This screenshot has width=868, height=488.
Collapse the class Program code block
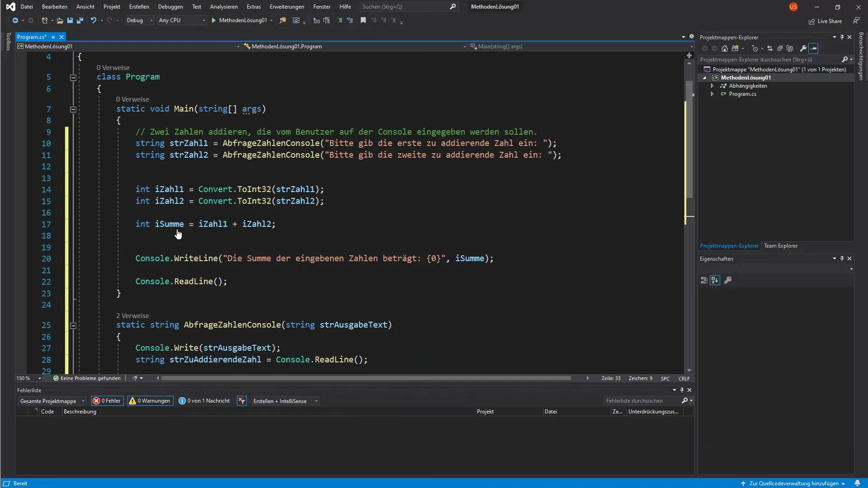click(73, 78)
